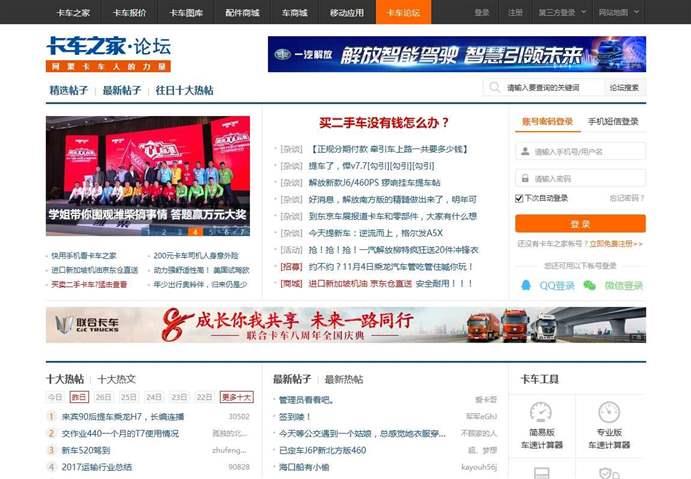Select the 今日 date filter
The height and width of the screenshot is (479, 691).
(x=55, y=397)
